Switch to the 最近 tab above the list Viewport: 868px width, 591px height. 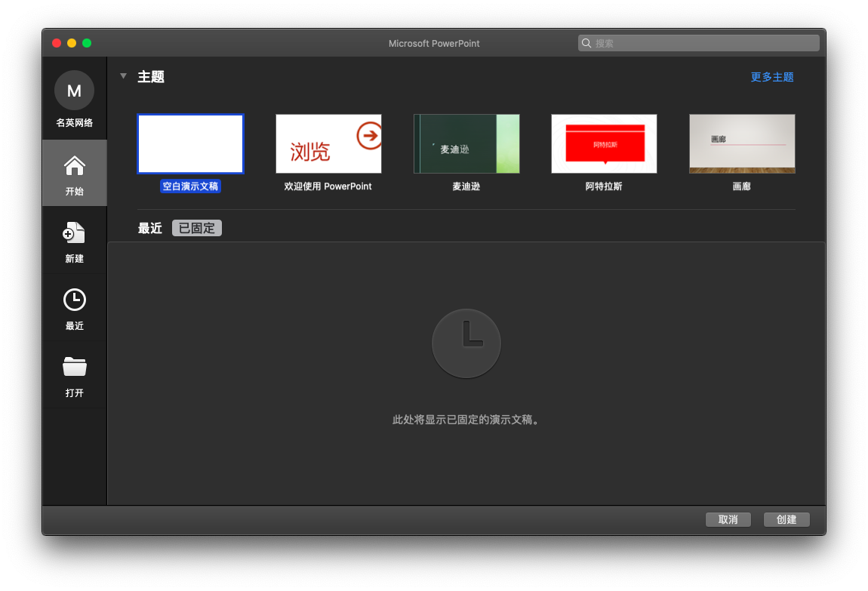pos(150,228)
